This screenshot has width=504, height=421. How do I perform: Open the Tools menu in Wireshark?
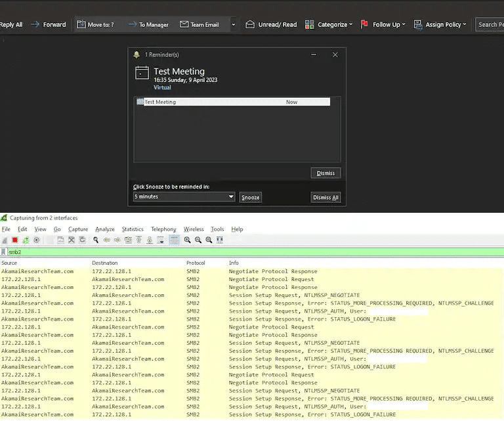pos(217,229)
